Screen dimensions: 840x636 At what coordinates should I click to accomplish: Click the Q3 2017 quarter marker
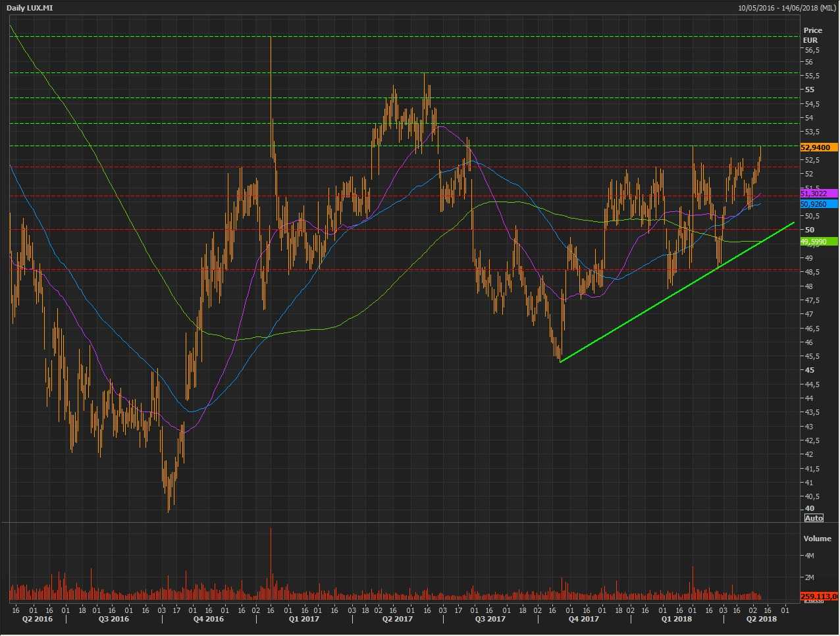pos(490,619)
